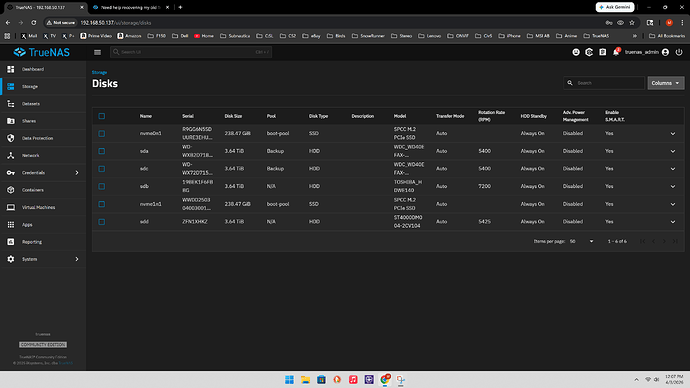Open the items per page dropdown
The height and width of the screenshot is (388, 690).
click(581, 241)
